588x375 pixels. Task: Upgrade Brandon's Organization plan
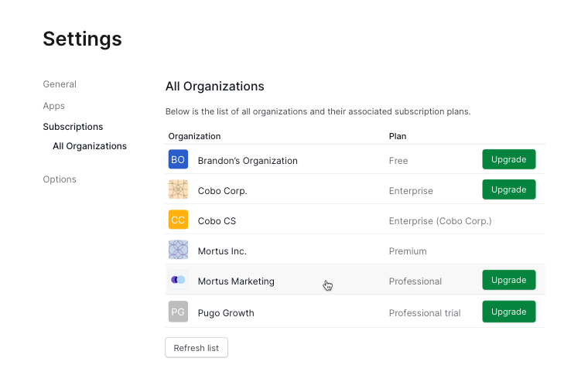tap(509, 159)
